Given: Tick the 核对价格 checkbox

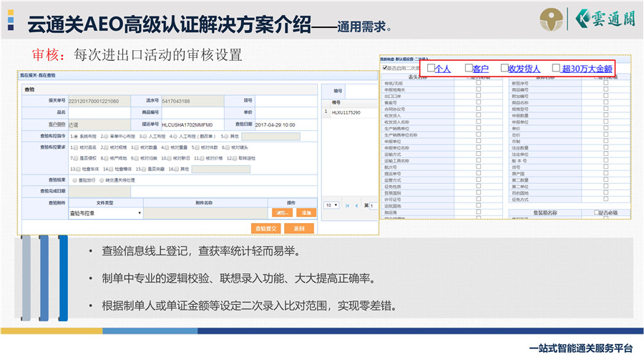Looking at the screenshot, I should click(202, 158).
